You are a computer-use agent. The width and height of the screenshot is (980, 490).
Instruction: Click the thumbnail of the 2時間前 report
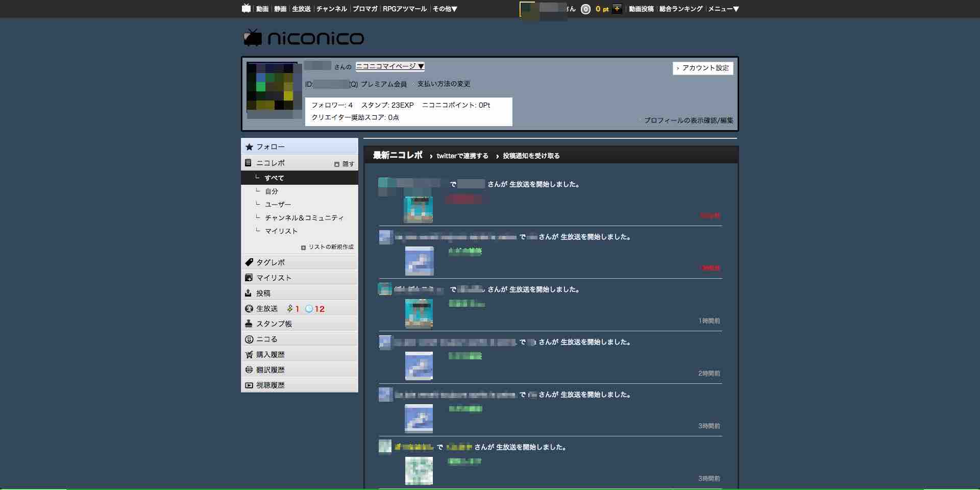[x=419, y=366]
